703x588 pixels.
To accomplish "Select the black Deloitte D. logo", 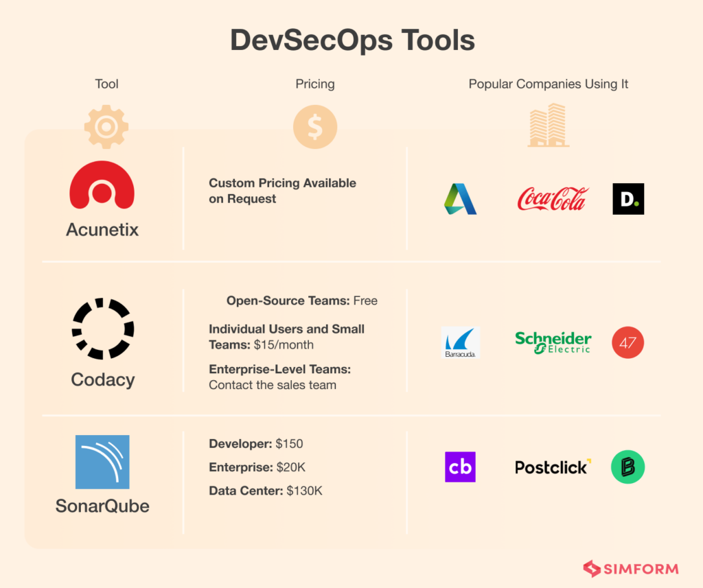I will pyautogui.click(x=627, y=199).
